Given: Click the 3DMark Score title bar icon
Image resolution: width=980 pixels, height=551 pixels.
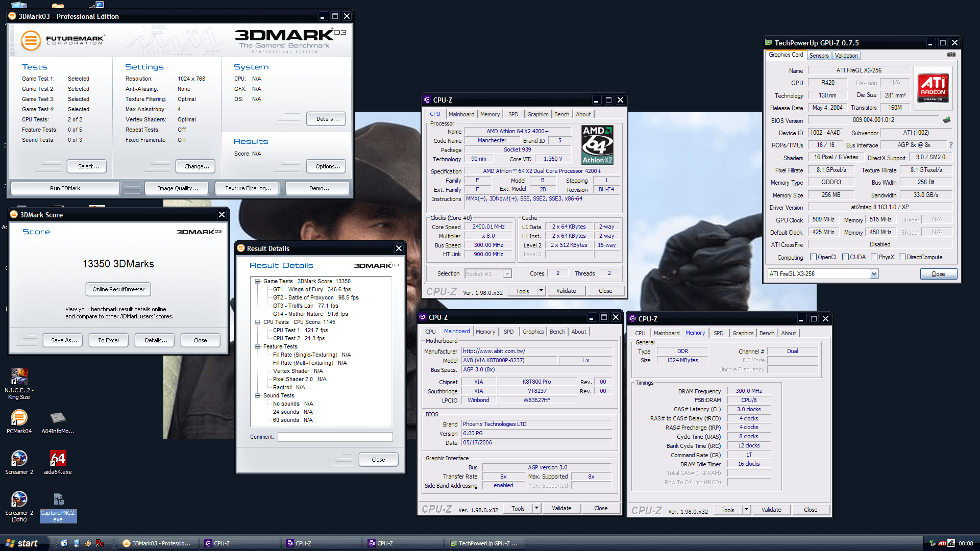Looking at the screenshot, I should pos(14,214).
